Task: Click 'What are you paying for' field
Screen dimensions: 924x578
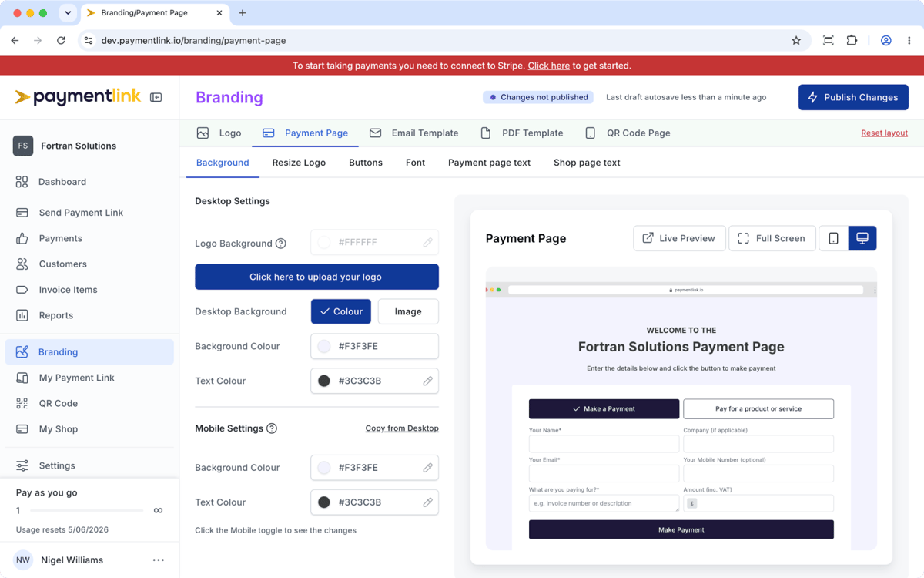Action: pos(604,503)
